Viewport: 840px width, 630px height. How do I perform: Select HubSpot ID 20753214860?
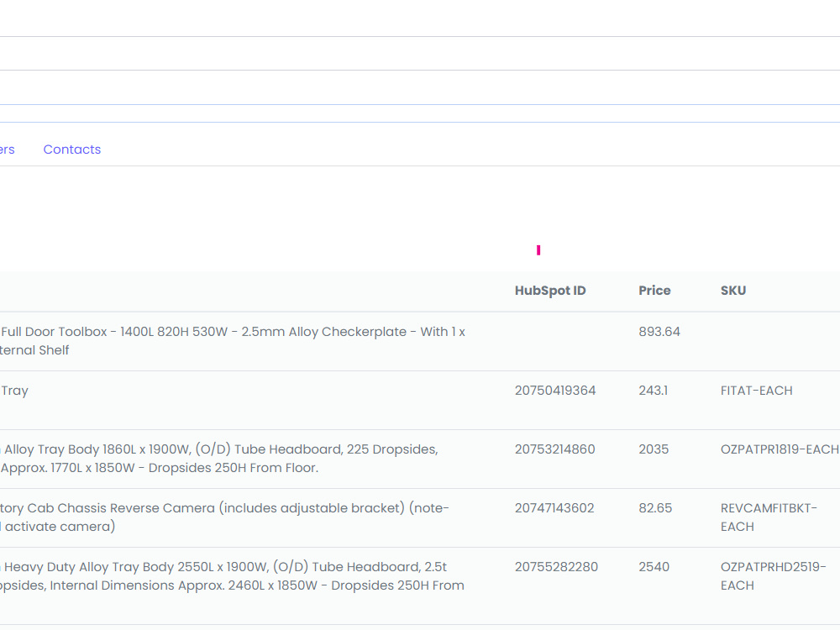tap(555, 449)
